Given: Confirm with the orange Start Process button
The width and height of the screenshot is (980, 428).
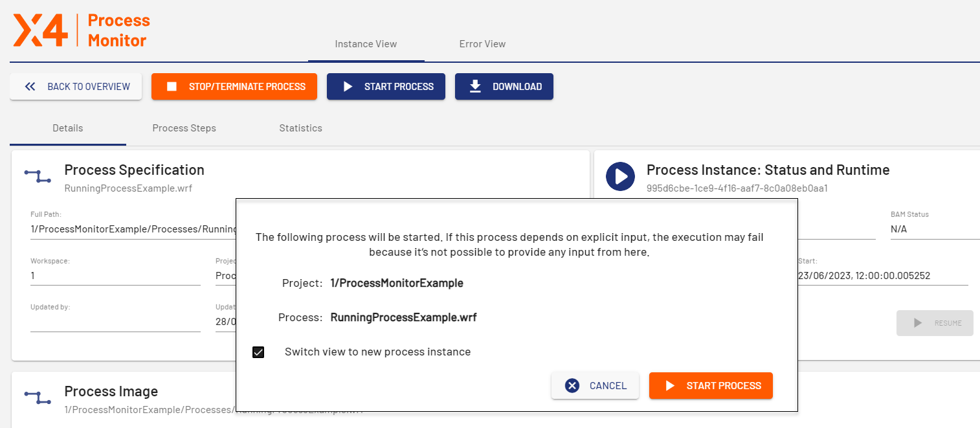Looking at the screenshot, I should pos(711,386).
